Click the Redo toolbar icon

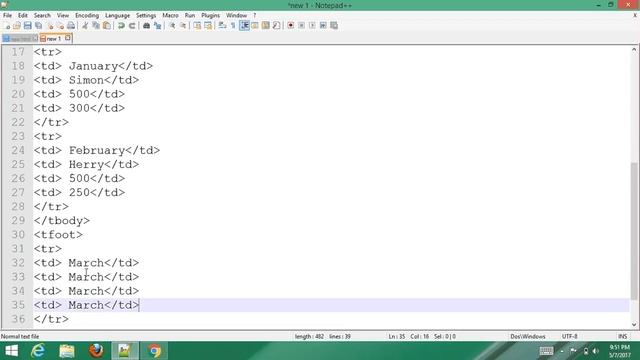[132, 26]
